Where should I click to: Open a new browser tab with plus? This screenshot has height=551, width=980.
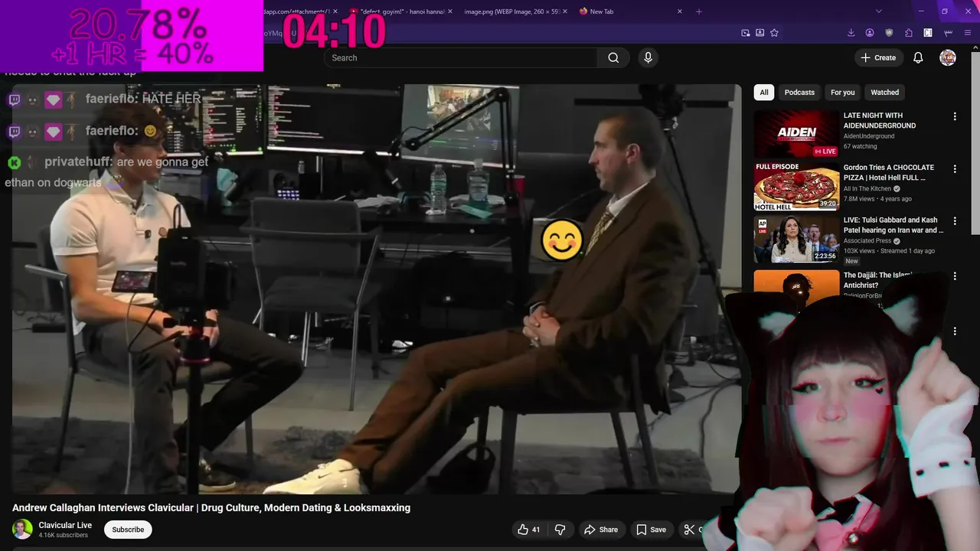tap(698, 11)
